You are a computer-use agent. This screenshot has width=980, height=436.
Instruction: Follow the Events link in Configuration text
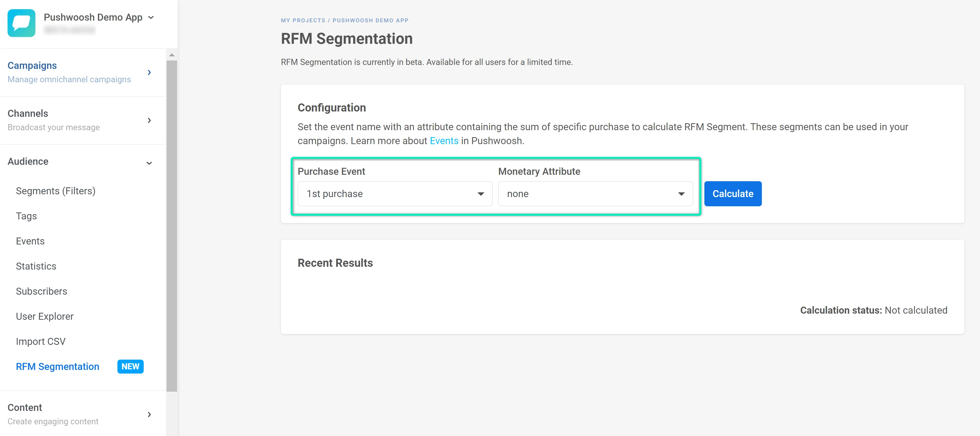pos(444,141)
